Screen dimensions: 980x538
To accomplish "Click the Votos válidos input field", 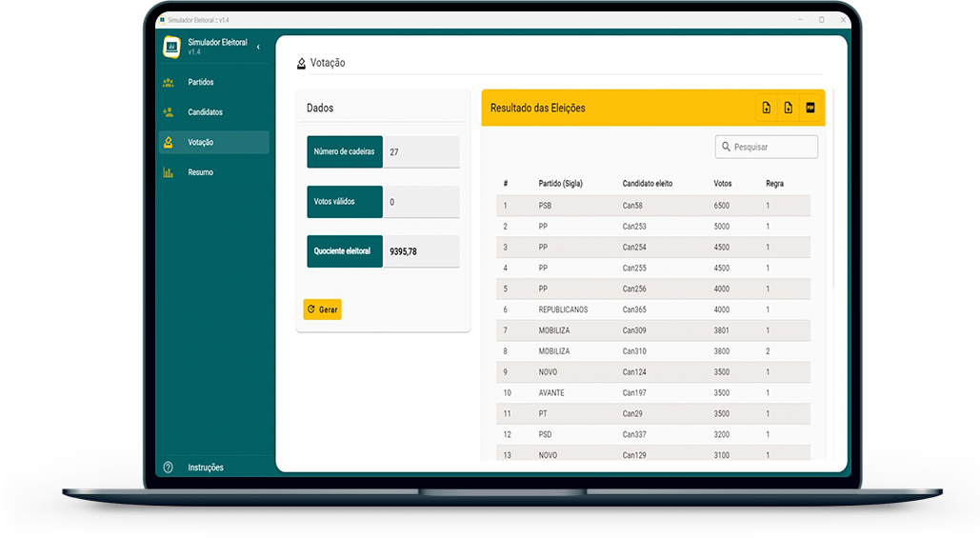I will coord(421,202).
